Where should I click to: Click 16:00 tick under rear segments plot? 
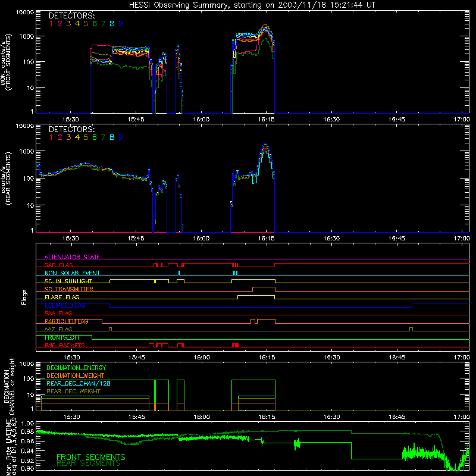click(x=201, y=239)
